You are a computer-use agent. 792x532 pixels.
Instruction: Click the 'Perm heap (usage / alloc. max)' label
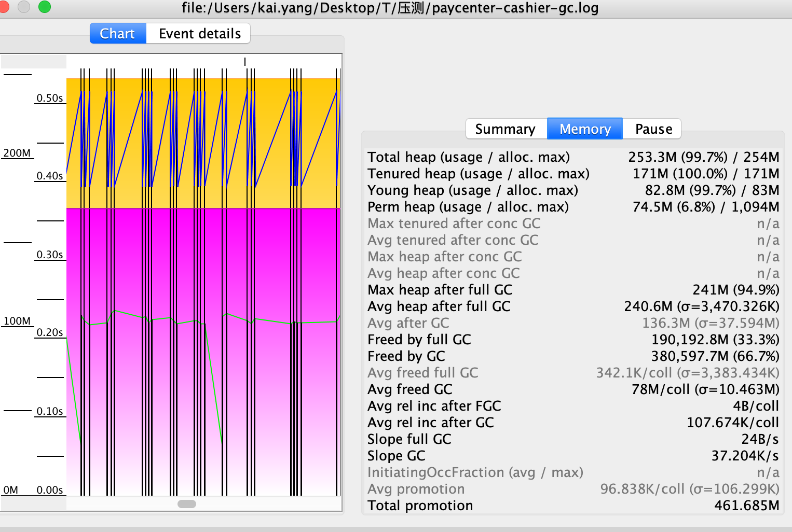click(x=468, y=207)
